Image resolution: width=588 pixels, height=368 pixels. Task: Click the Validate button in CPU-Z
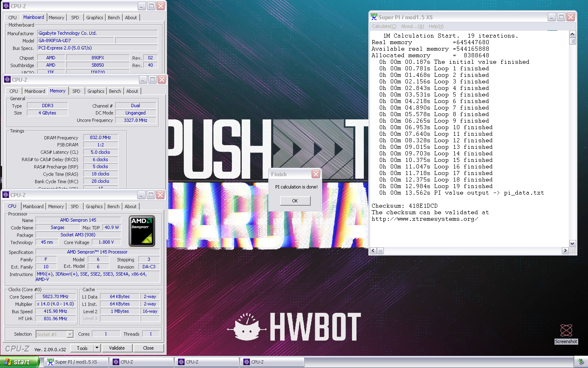point(117,348)
